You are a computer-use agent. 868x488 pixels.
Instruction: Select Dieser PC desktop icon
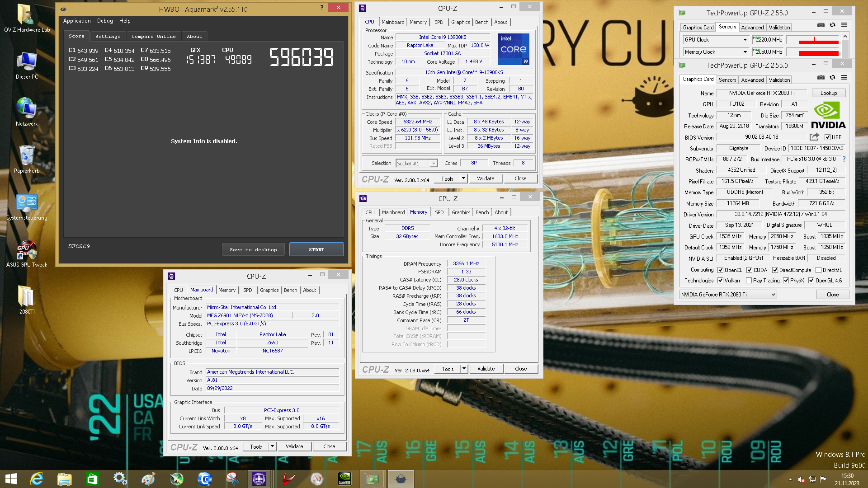point(27,66)
